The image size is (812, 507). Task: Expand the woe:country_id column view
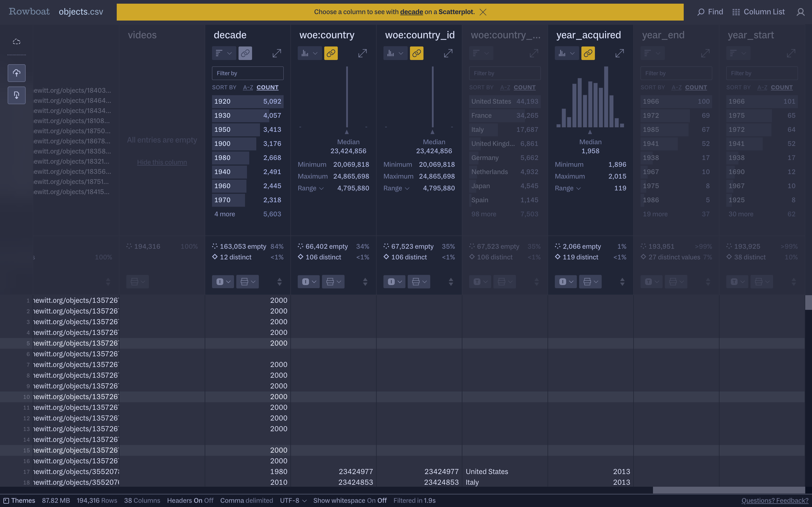[x=448, y=53]
